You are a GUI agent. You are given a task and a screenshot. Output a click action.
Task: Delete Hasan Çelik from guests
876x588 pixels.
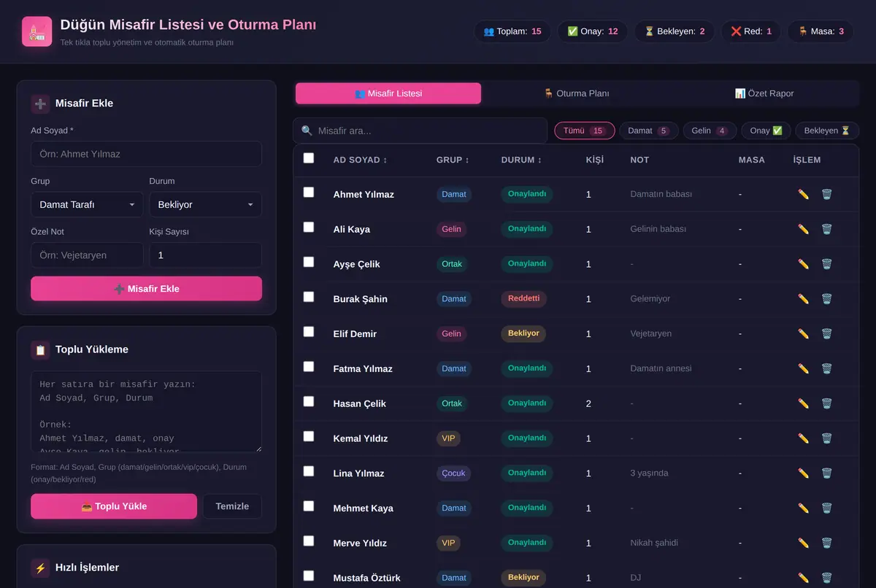click(x=826, y=403)
